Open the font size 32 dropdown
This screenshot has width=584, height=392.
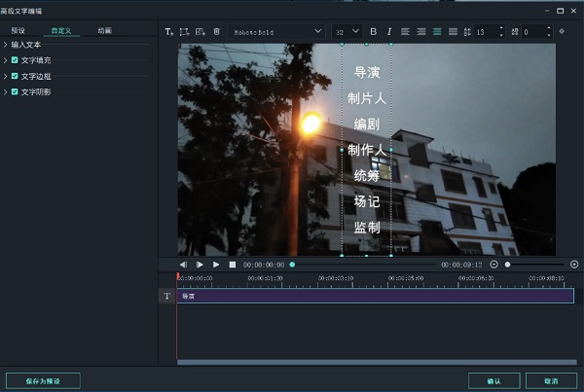(x=347, y=31)
